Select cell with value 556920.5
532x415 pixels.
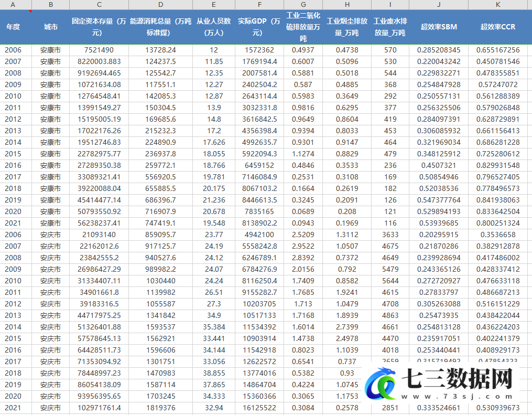(x=160, y=177)
